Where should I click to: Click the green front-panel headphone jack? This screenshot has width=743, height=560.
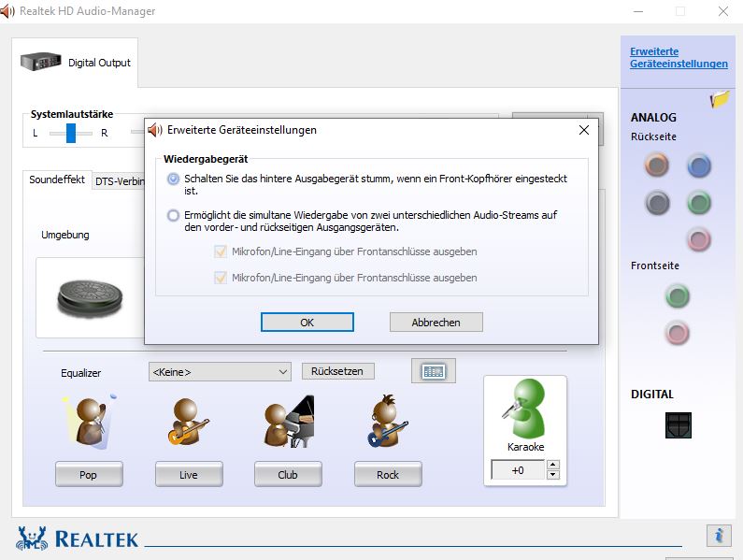pos(678,295)
